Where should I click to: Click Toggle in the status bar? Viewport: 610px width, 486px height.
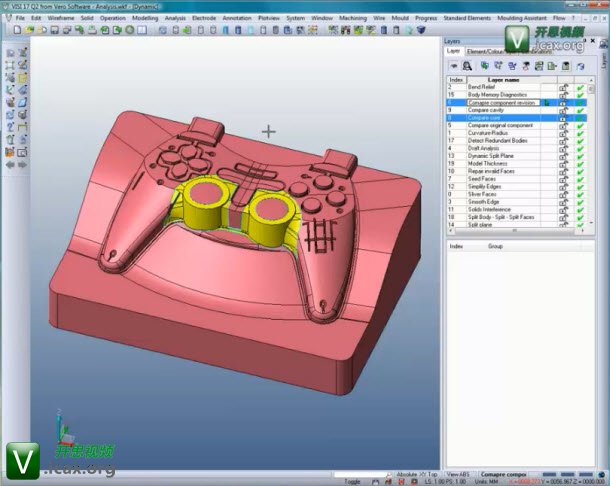tap(352, 482)
